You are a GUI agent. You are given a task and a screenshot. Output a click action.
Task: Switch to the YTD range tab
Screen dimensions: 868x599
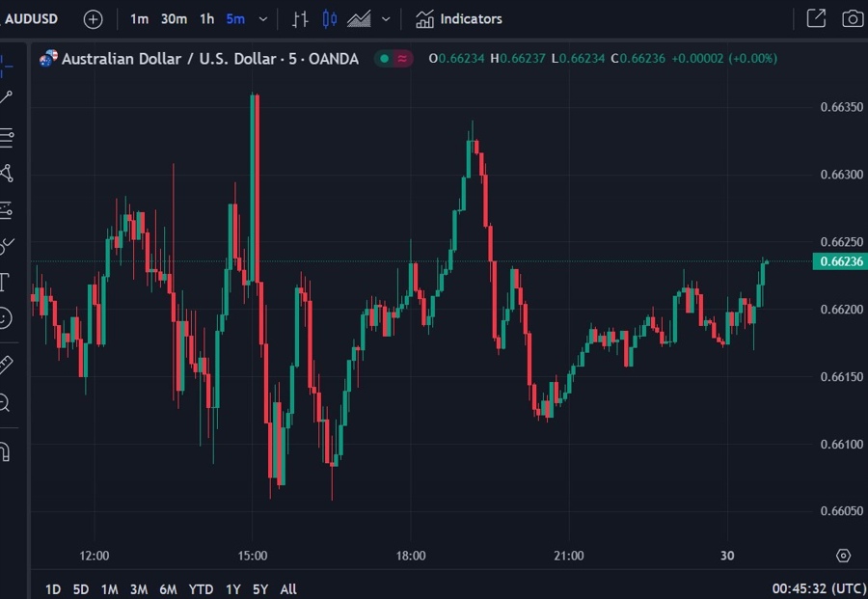click(x=201, y=588)
